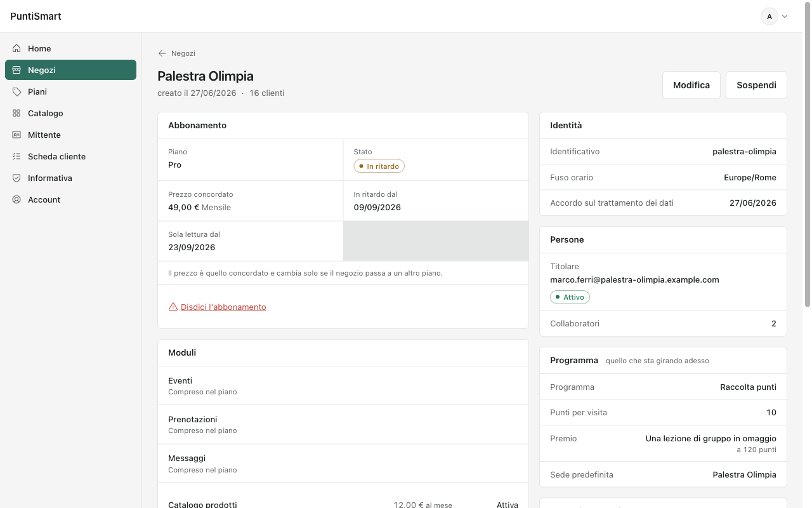Click the Palestra Olimpia page heading

[x=206, y=76]
